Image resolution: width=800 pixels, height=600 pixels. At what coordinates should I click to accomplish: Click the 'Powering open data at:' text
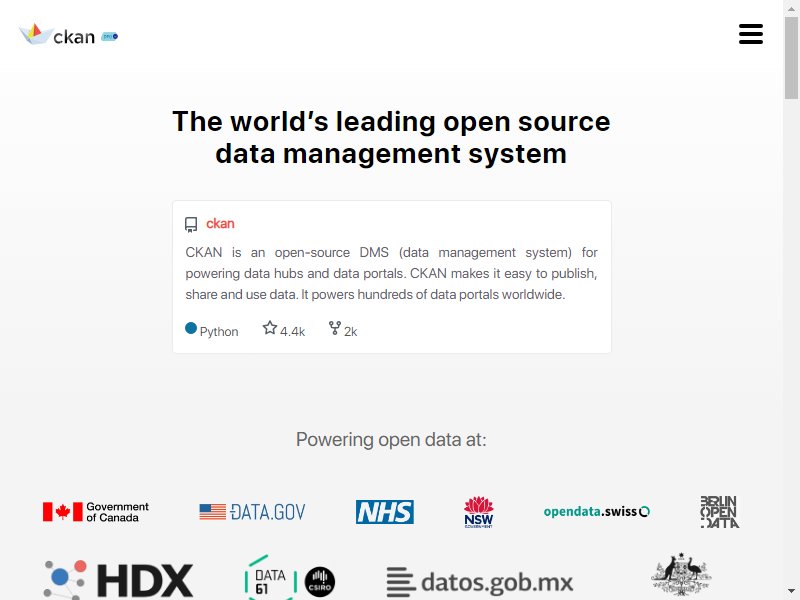391,439
